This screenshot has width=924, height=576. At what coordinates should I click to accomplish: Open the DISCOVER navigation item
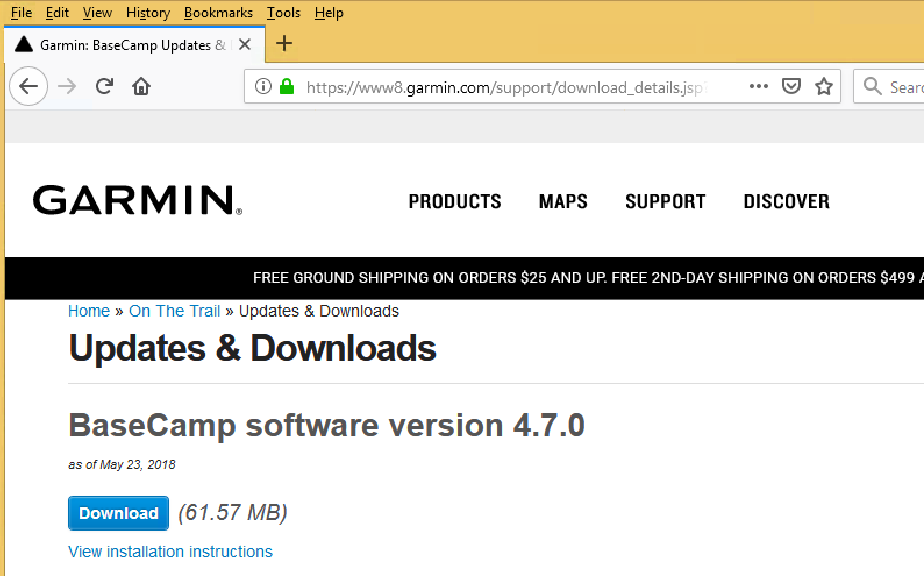click(x=787, y=201)
